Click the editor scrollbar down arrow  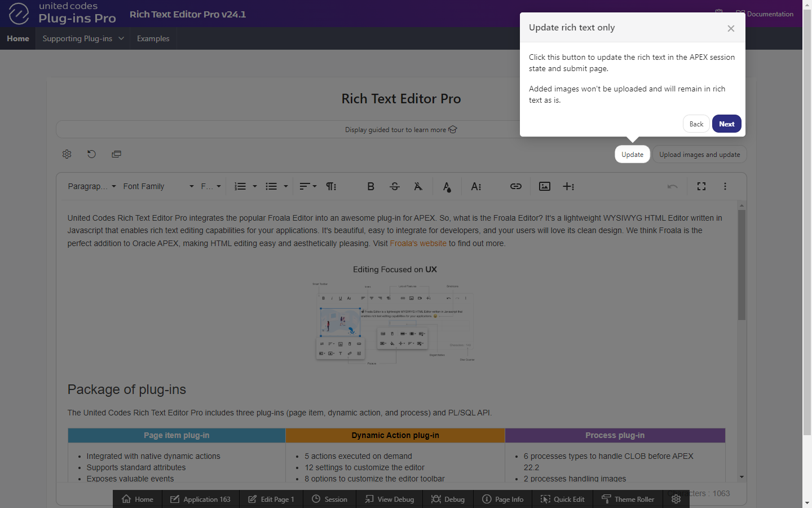pos(742,478)
